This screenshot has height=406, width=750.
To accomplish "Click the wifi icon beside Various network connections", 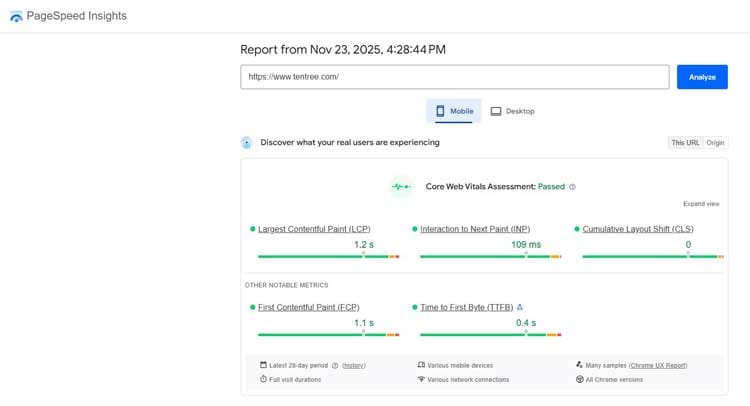I will click(x=421, y=379).
